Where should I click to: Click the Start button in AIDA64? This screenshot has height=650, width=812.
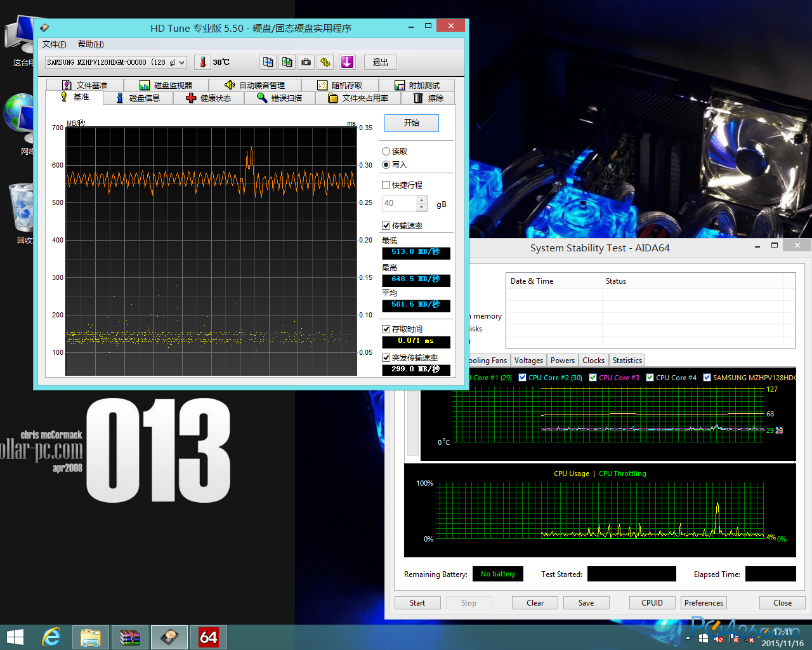click(x=417, y=603)
